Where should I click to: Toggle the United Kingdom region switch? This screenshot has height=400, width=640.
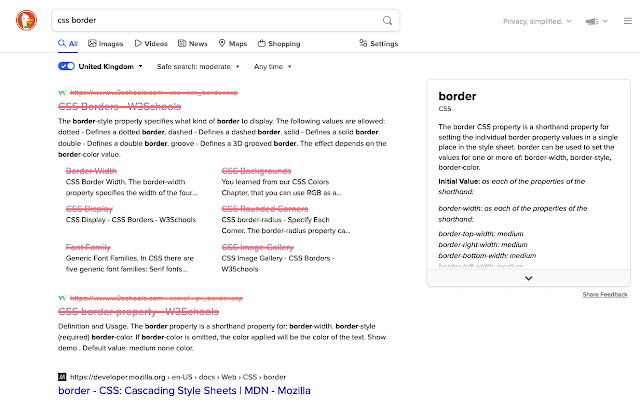tap(66, 66)
